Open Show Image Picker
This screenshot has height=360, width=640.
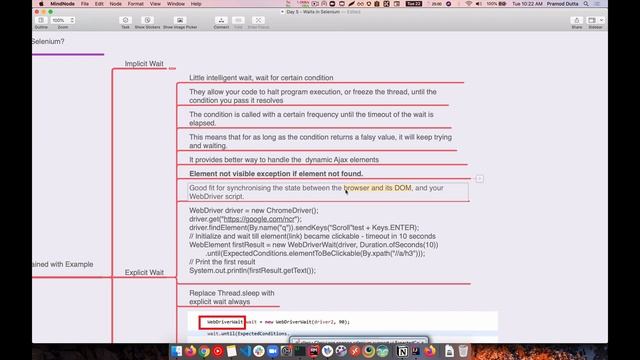tap(180, 20)
